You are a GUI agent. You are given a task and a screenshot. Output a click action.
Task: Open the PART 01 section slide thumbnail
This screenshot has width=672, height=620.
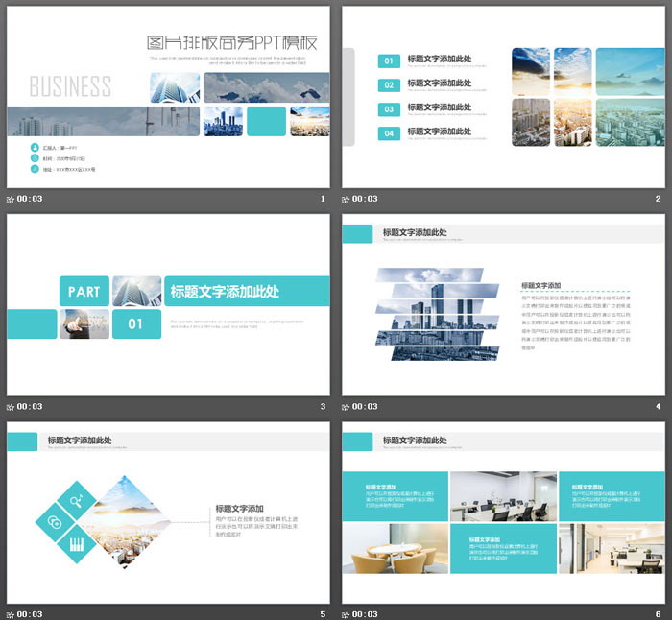[168, 304]
